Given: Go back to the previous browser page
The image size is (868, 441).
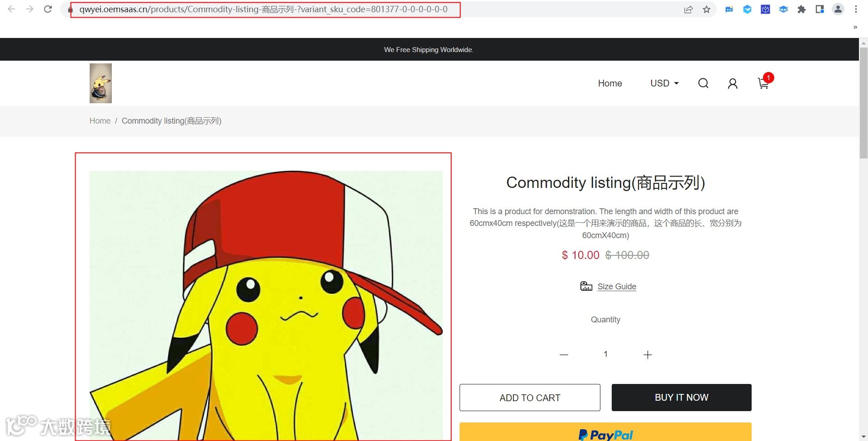Looking at the screenshot, I should [12, 9].
